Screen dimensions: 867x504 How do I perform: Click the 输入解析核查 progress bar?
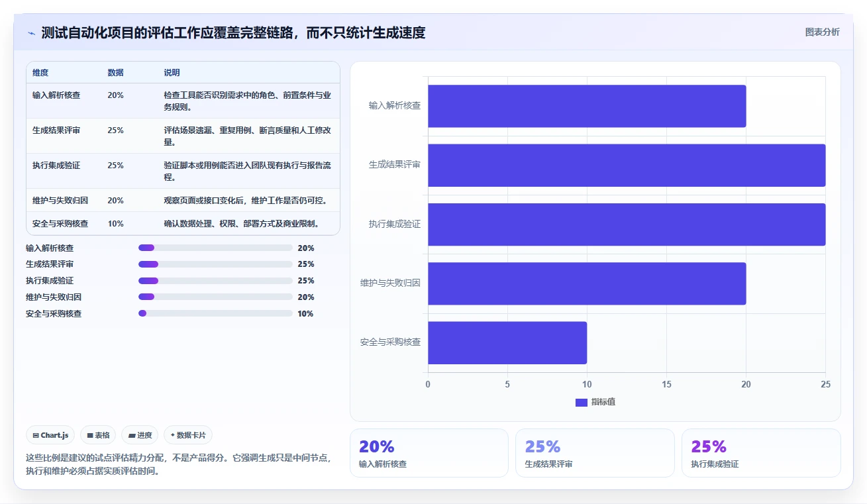(215, 248)
